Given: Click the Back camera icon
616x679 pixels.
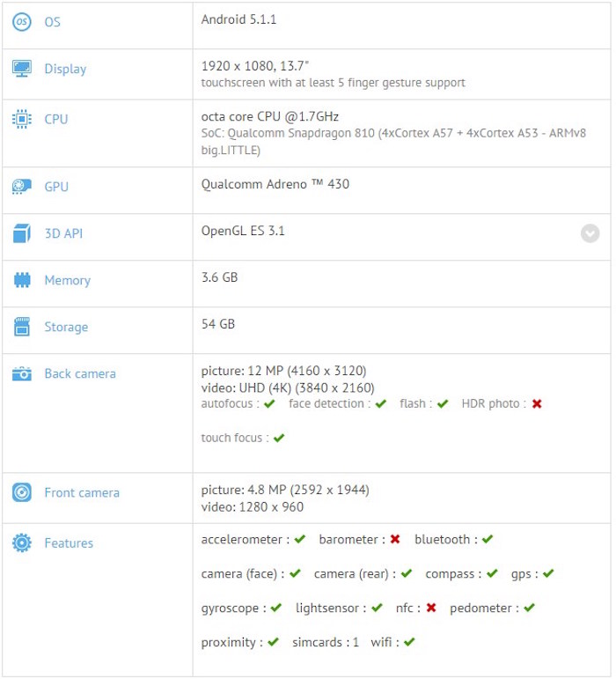Looking at the screenshot, I should pos(22,373).
